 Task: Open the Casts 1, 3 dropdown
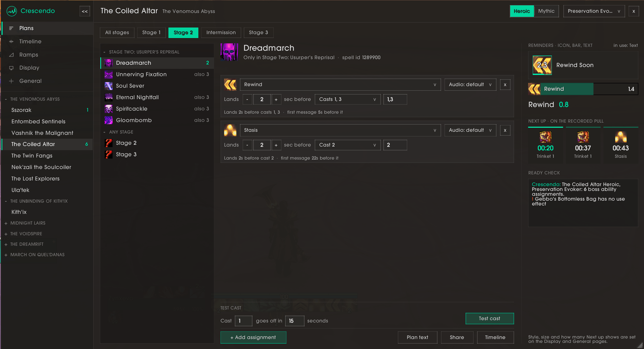348,99
